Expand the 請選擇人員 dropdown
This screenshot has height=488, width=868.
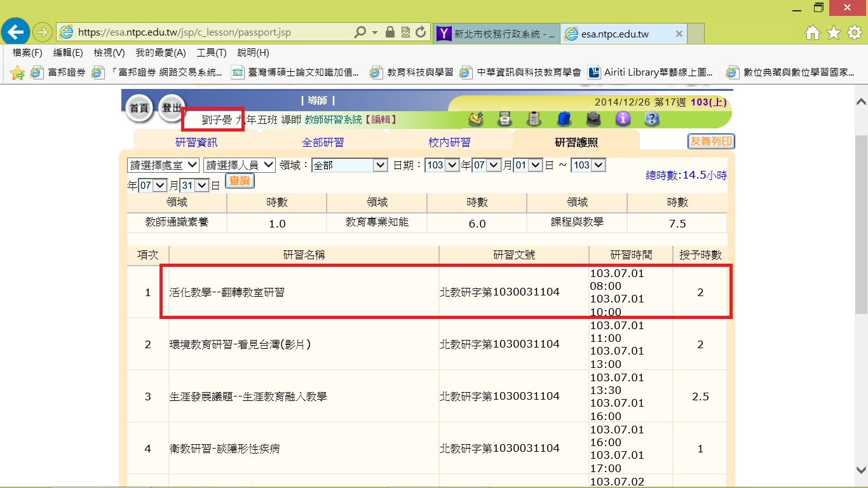click(239, 165)
